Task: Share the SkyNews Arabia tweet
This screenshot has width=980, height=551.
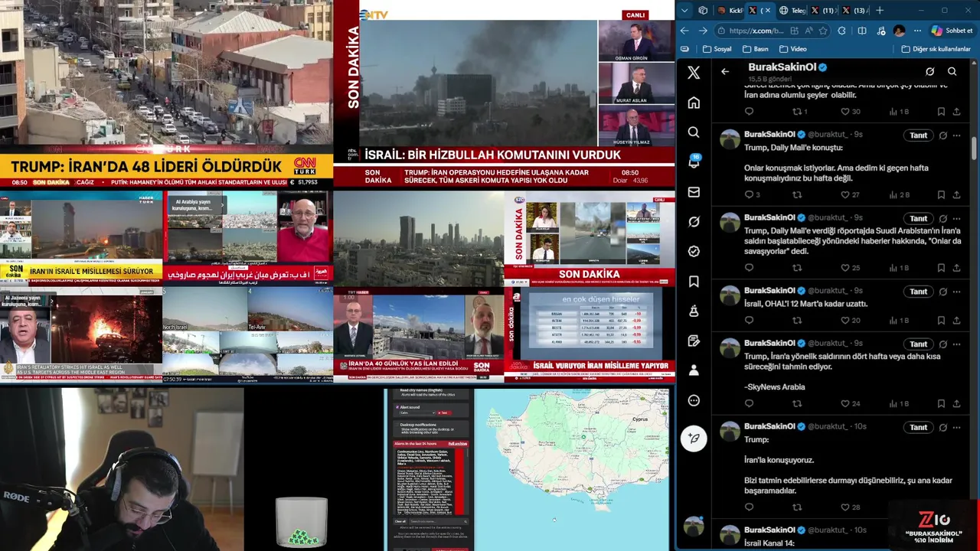Action: [x=956, y=403]
